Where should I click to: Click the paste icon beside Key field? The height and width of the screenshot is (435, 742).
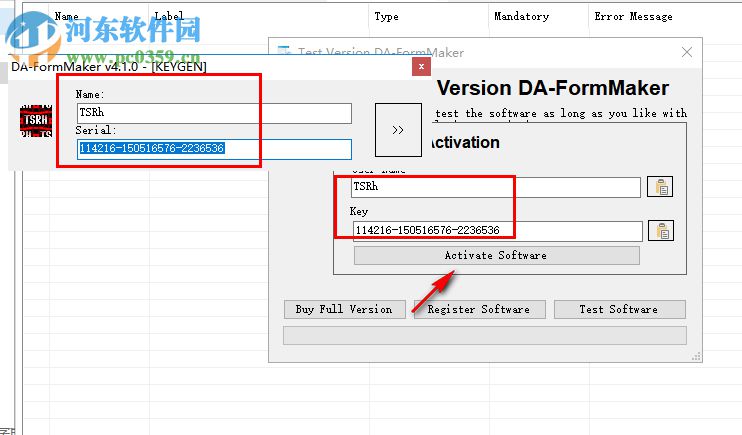(x=661, y=231)
